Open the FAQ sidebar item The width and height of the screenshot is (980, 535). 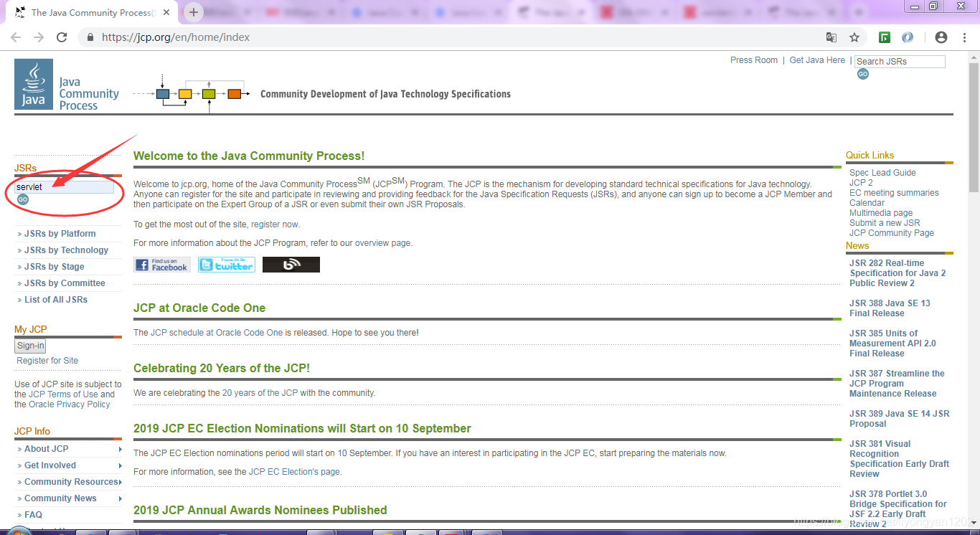(x=33, y=515)
